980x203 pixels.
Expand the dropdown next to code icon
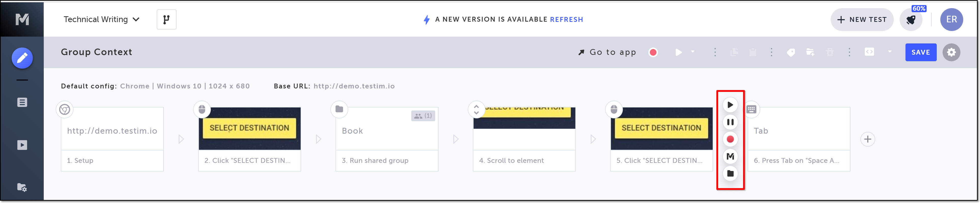890,52
